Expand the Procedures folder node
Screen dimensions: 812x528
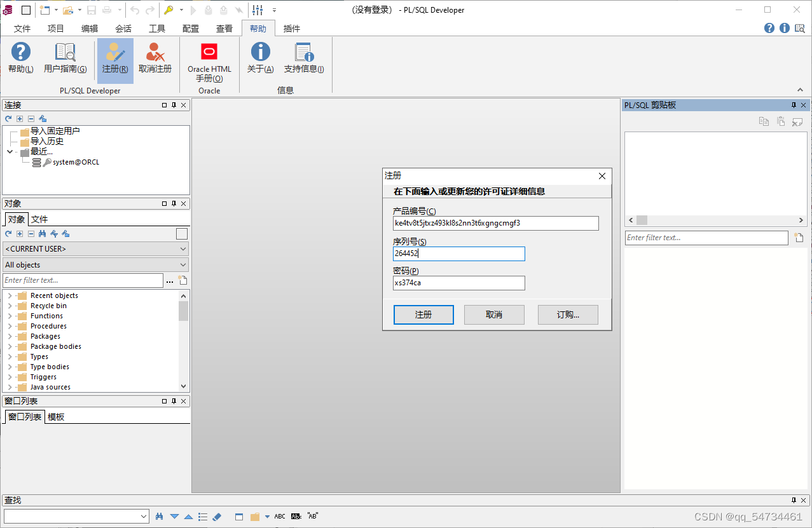pos(10,326)
